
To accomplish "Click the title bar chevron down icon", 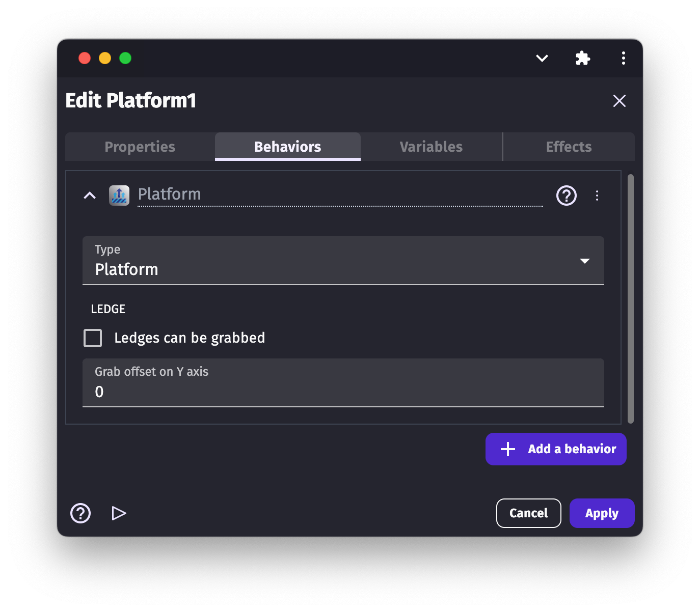I will (542, 58).
